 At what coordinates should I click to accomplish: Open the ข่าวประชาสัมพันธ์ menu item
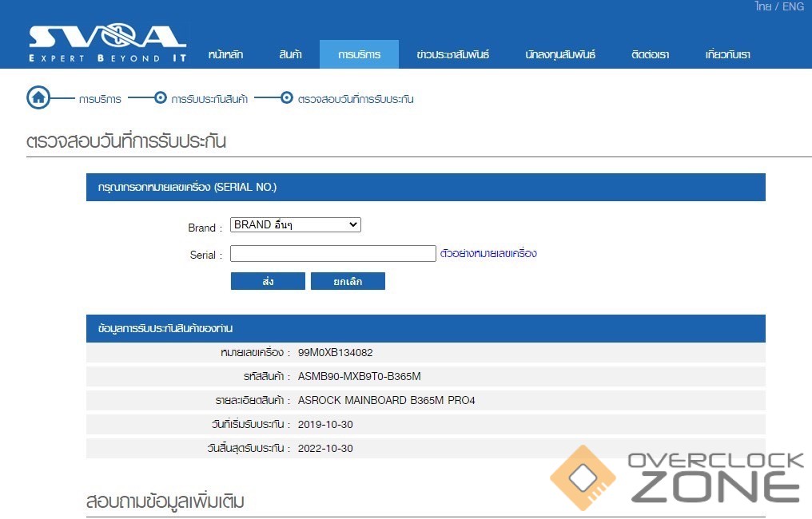452,55
